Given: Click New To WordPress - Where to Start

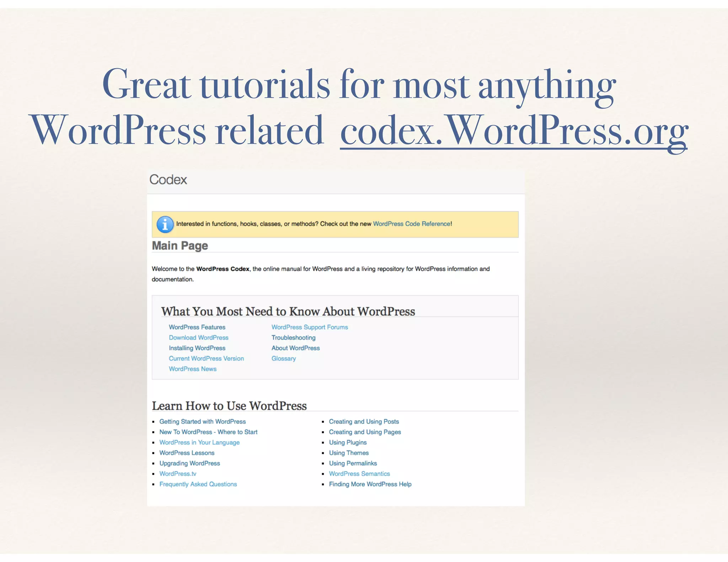Looking at the screenshot, I should point(208,432).
